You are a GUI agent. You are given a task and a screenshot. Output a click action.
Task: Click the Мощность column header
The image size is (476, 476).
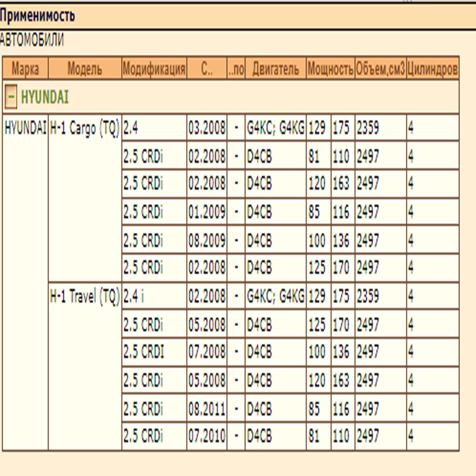pos(331,68)
